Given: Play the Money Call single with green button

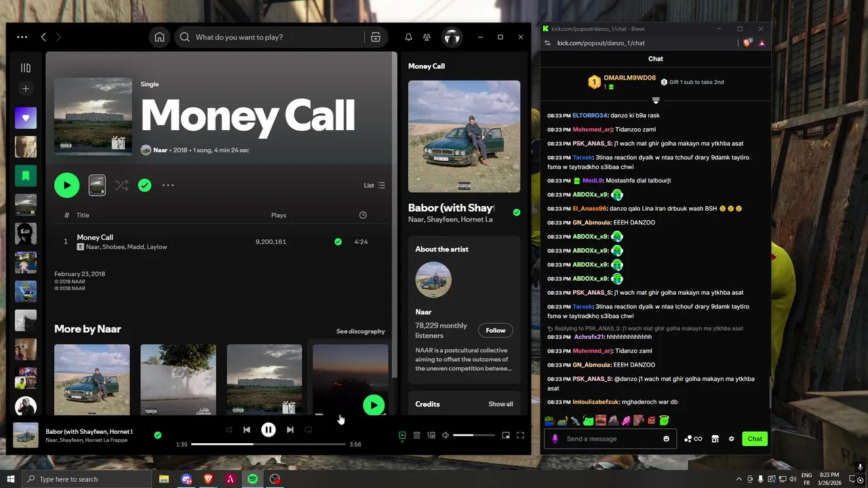Looking at the screenshot, I should pos(66,185).
